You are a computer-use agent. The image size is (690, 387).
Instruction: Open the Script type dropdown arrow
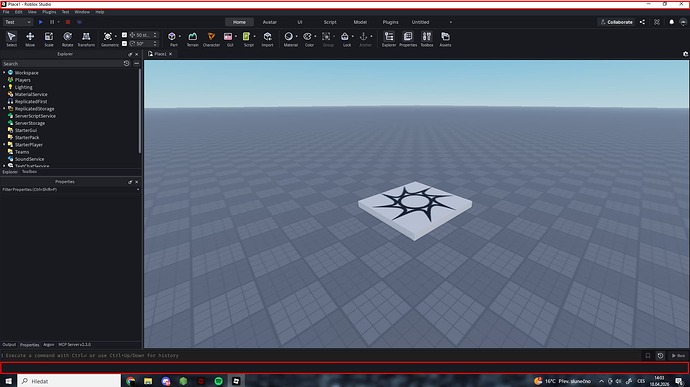(x=254, y=37)
